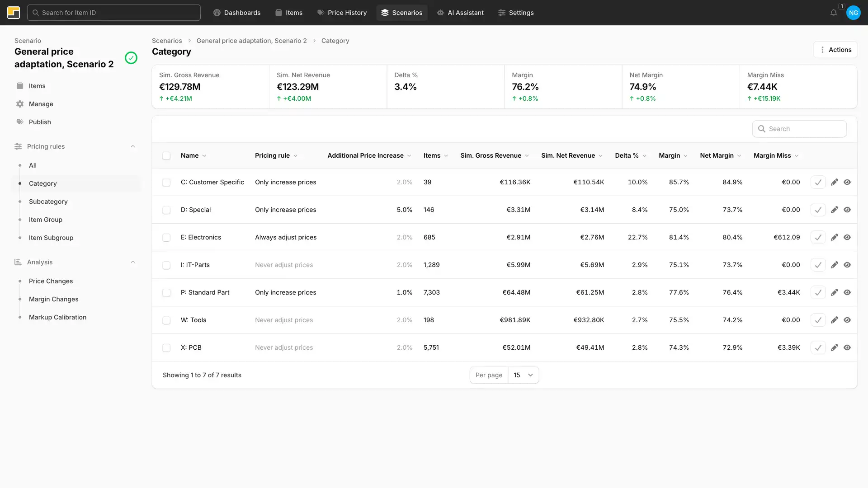Collapse the Pricing rules section
868x488 pixels.
[133, 146]
